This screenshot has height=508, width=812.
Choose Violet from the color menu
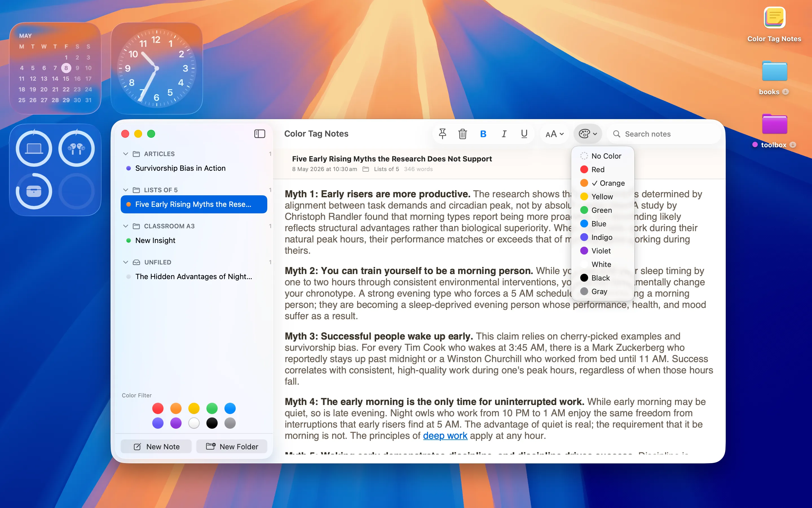[602, 251]
